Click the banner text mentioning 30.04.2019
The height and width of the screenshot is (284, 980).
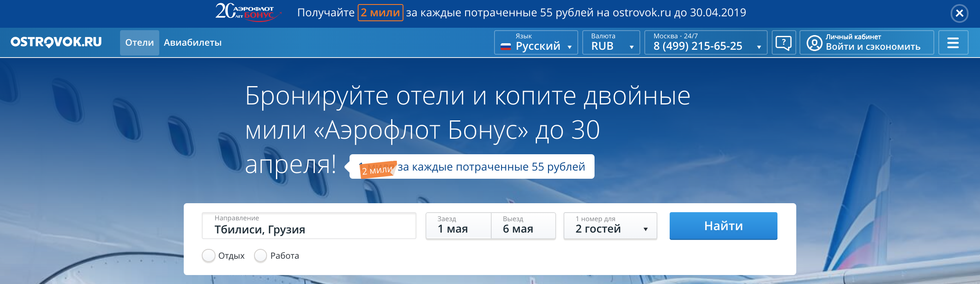[522, 13]
